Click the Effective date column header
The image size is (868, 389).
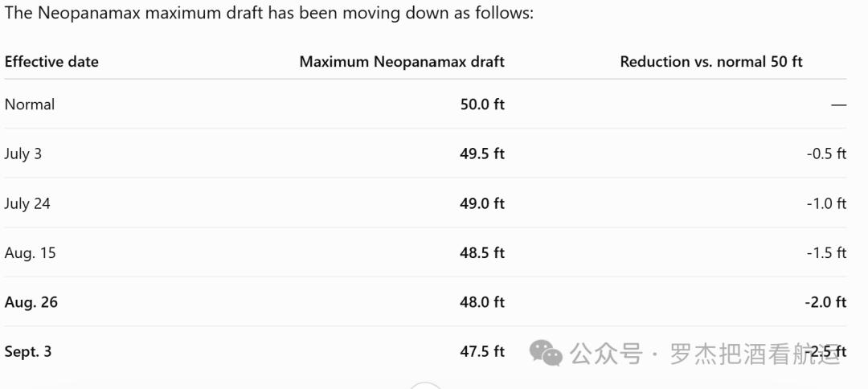click(51, 61)
